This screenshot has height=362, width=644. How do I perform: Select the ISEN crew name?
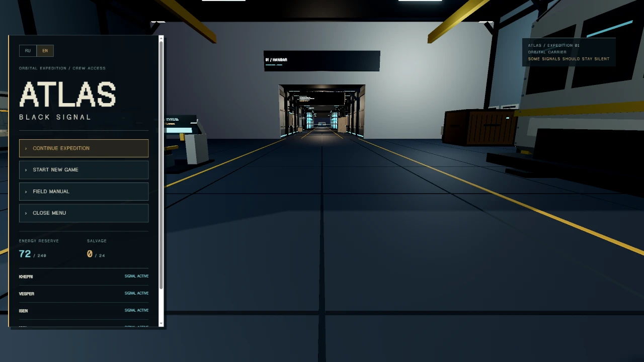tap(23, 311)
